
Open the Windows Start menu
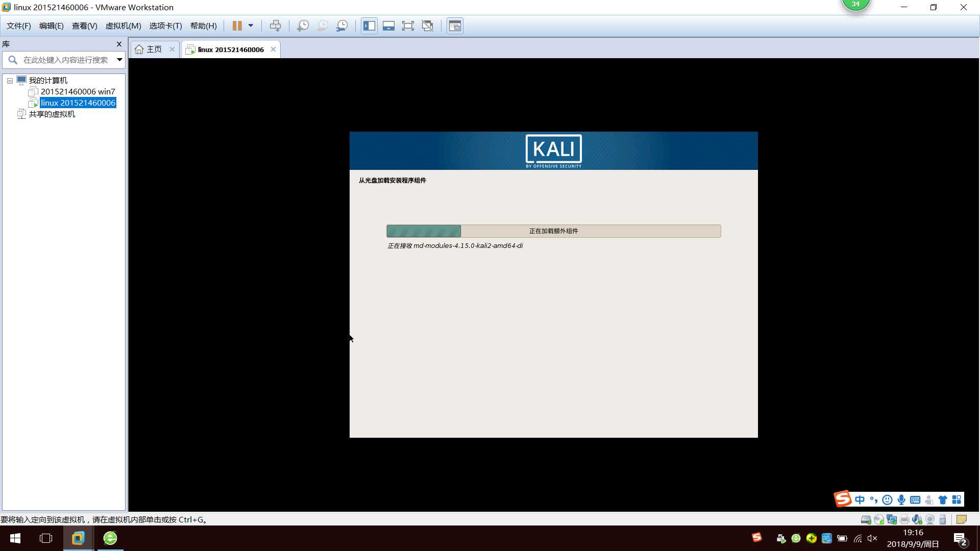pyautogui.click(x=15, y=538)
